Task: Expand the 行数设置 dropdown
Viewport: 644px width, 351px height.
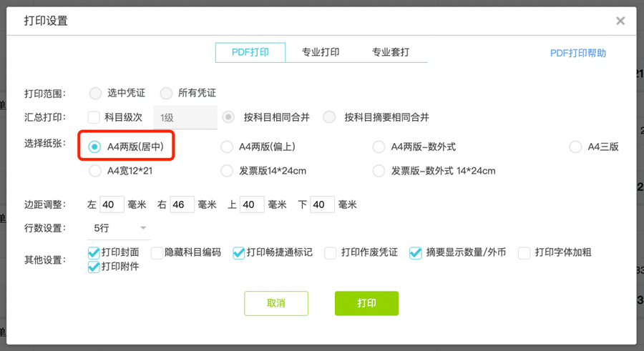Action: click(x=120, y=228)
